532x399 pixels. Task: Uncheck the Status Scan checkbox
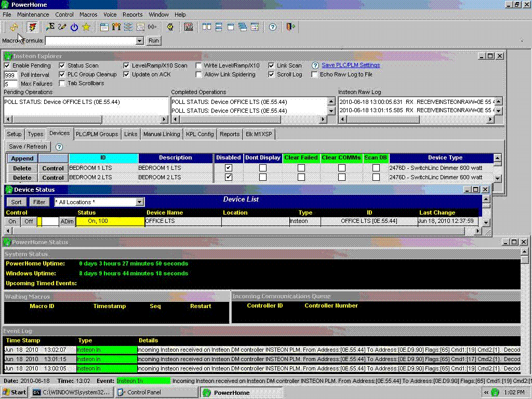pyautogui.click(x=62, y=65)
